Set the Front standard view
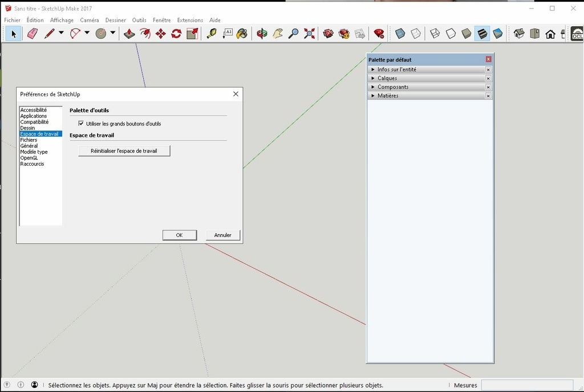 (x=550, y=34)
